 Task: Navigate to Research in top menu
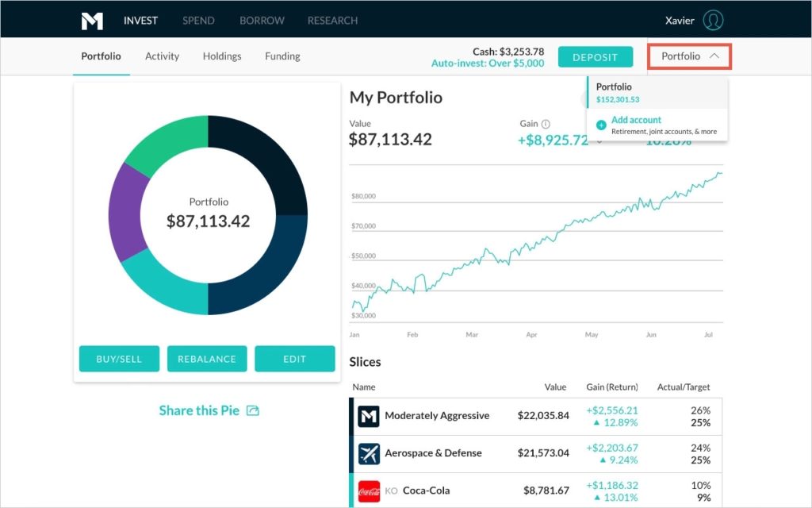coord(332,21)
